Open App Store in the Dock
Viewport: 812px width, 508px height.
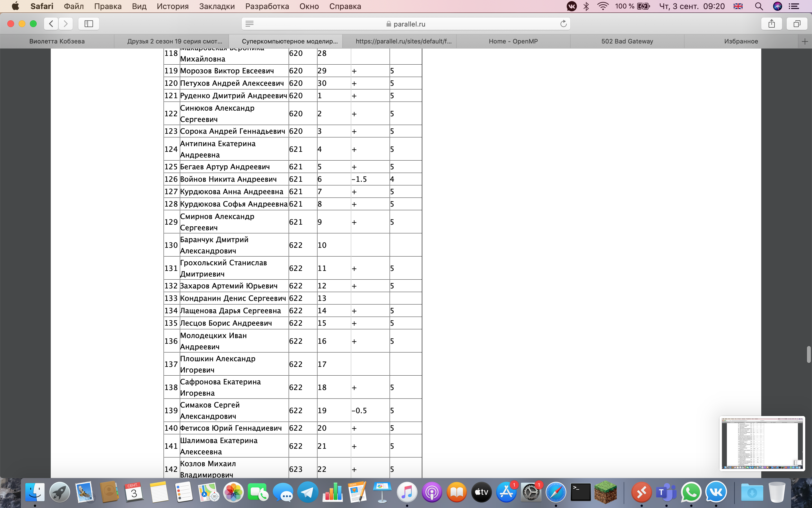point(506,492)
